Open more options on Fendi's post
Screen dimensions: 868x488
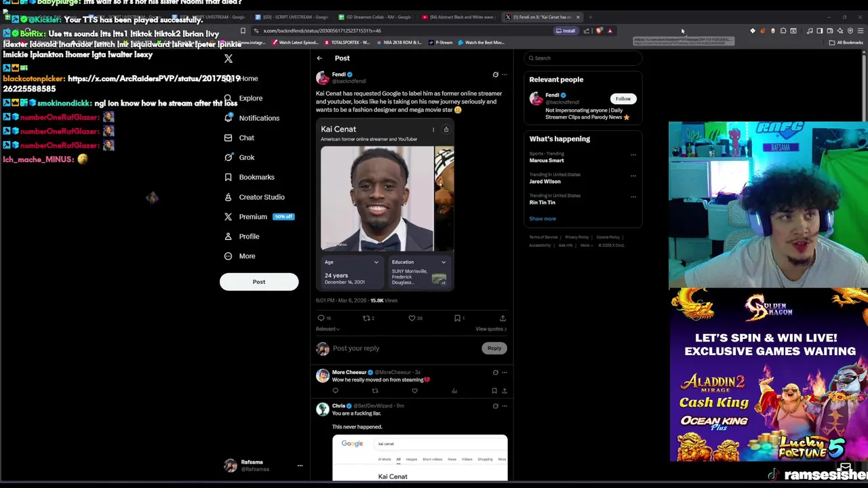504,75
